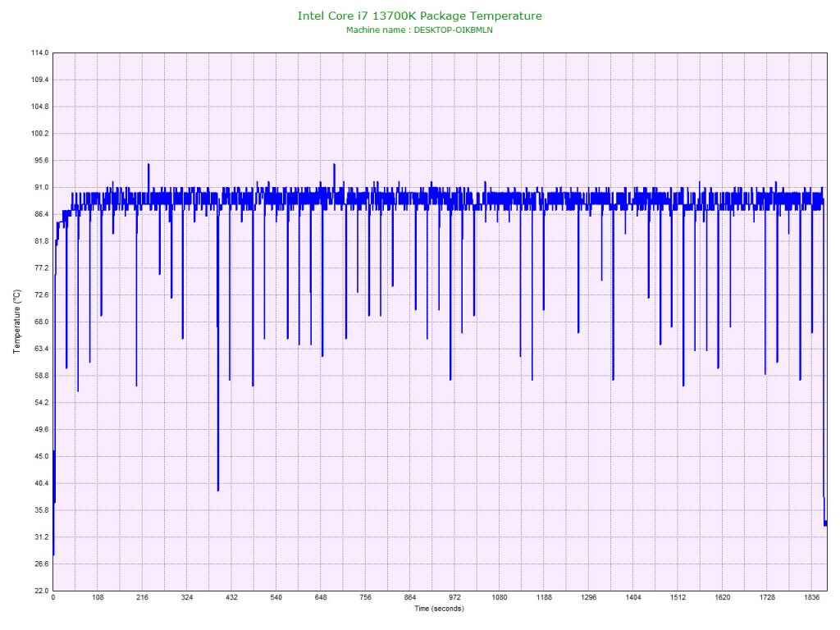840x630 pixels.
Task: Click the temperature spike peak near 230 seconds
Action: click(148, 165)
